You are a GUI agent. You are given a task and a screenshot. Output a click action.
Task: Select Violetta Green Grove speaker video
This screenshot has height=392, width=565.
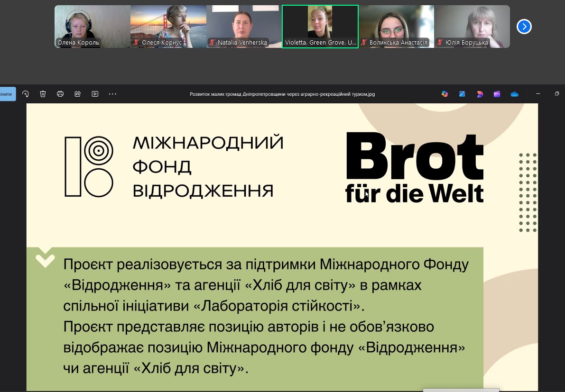click(x=320, y=26)
